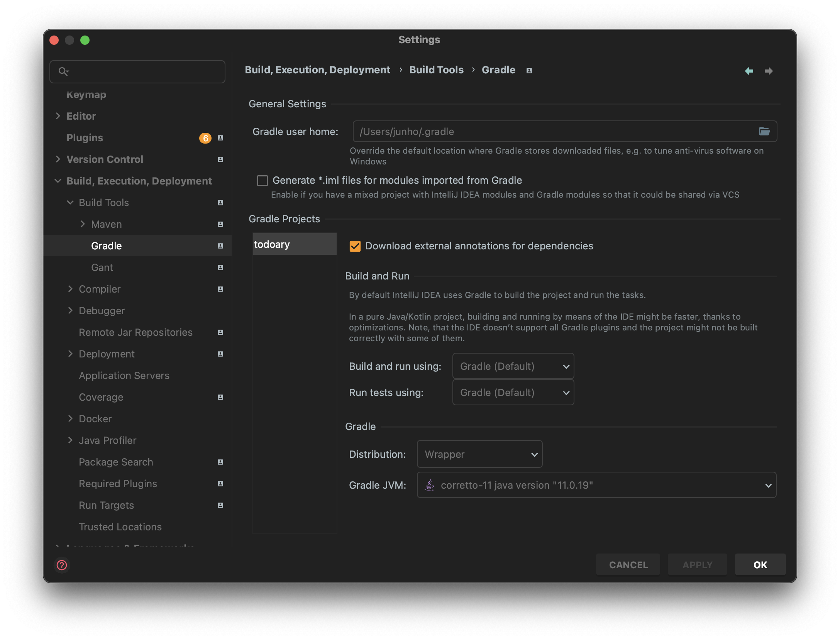This screenshot has height=640, width=840.
Task: Click the Cancel button
Action: (x=628, y=565)
